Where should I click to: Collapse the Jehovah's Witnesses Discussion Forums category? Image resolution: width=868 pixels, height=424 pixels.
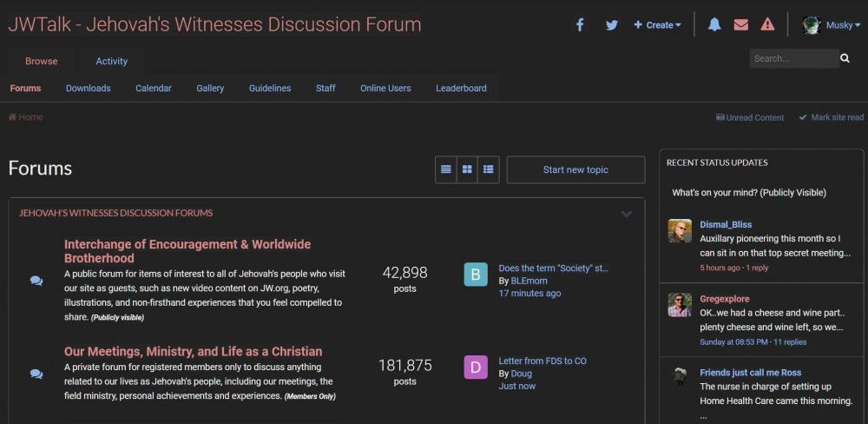[x=626, y=214]
